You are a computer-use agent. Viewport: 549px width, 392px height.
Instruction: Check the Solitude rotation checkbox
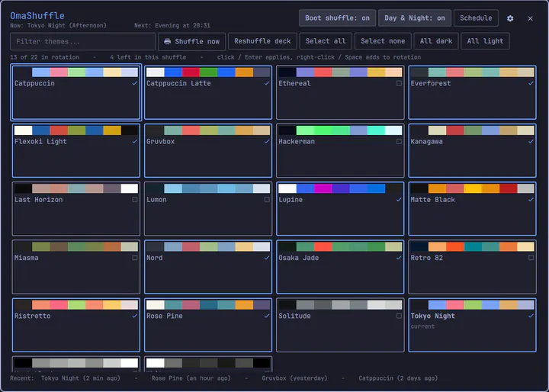click(399, 316)
